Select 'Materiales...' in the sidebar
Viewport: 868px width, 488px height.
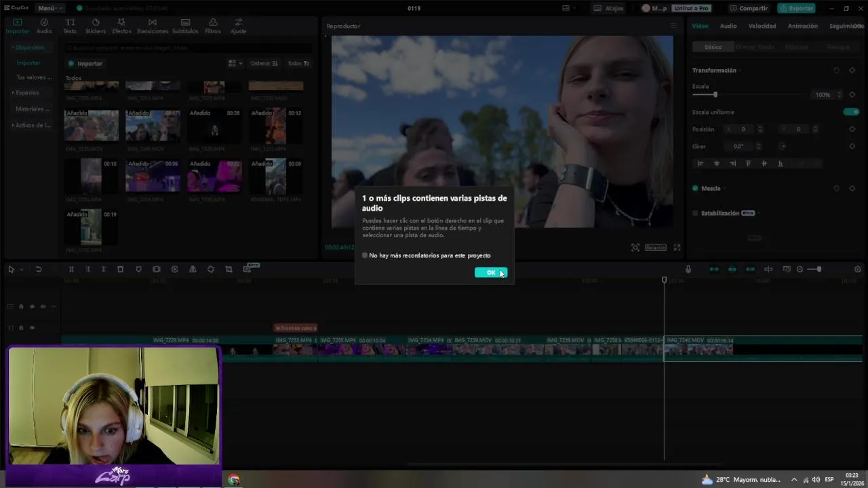pos(33,108)
